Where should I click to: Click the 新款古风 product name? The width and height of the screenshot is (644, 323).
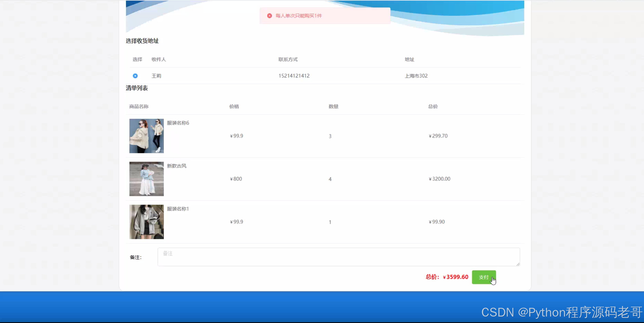pos(176,166)
